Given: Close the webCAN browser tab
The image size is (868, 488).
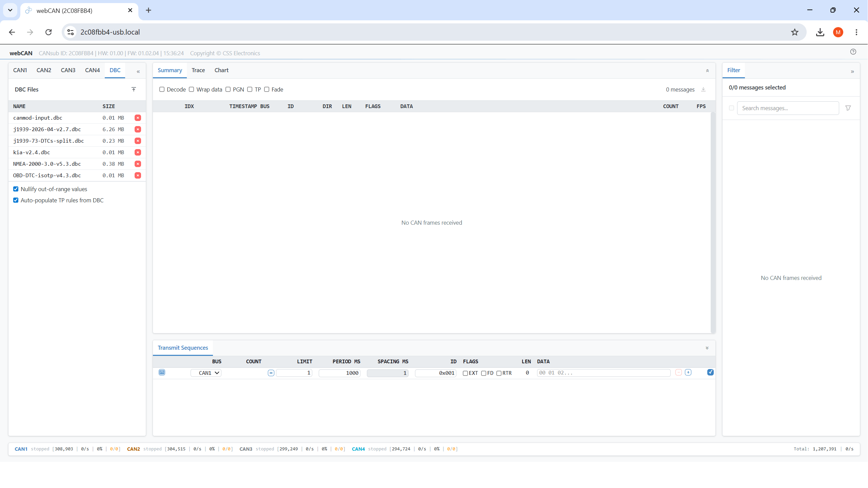Looking at the screenshot, I should click(x=130, y=10).
